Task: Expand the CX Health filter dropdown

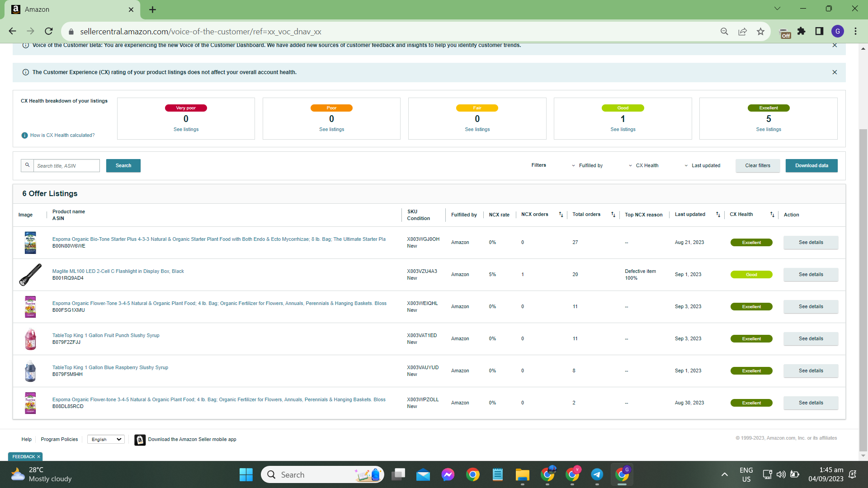Action: tap(644, 166)
